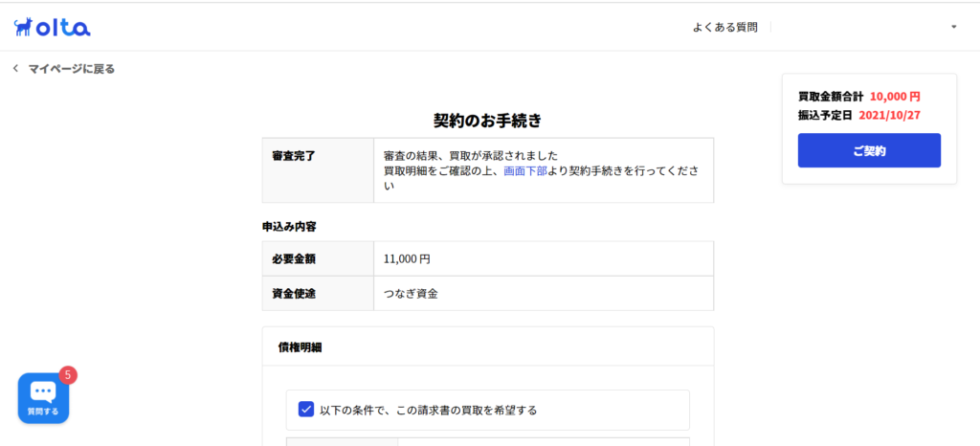Click the 審査の結果、買取が承認されました message
The image size is (980, 446).
click(x=470, y=155)
